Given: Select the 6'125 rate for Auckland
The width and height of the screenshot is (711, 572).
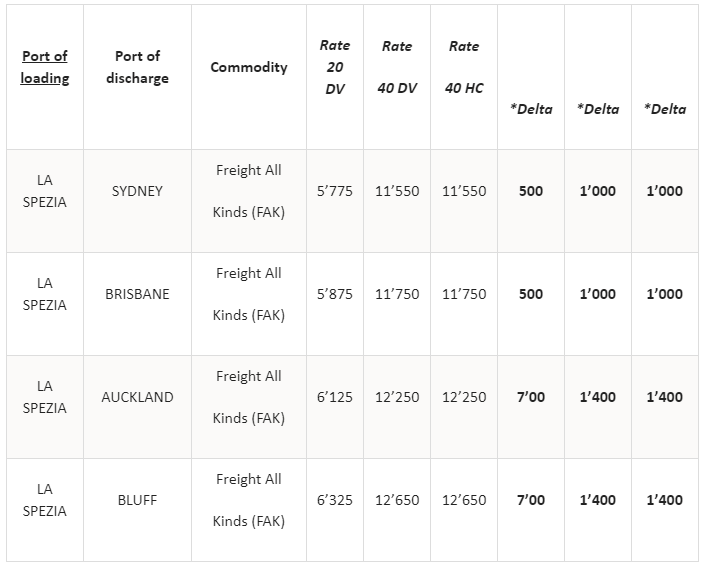Looking at the screenshot, I should [335, 397].
